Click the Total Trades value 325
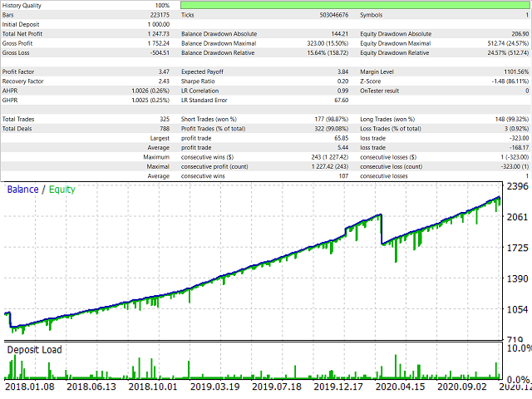The width and height of the screenshot is (532, 399). point(162,120)
